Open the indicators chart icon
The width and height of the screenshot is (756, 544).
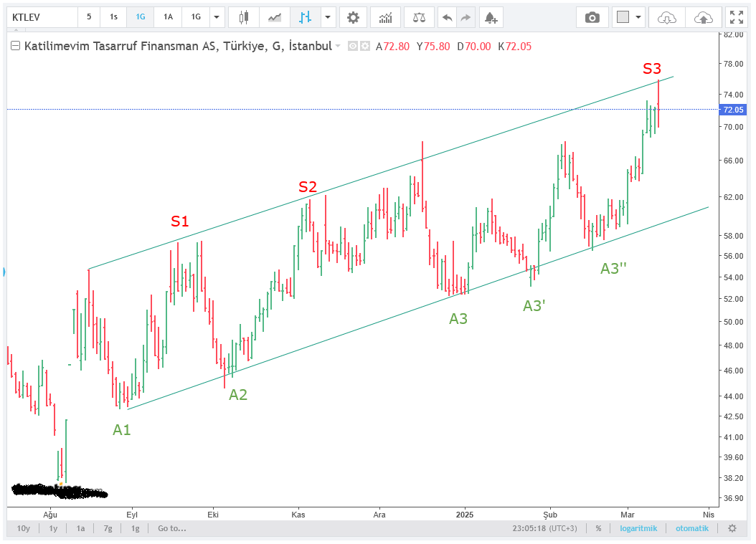tap(385, 17)
